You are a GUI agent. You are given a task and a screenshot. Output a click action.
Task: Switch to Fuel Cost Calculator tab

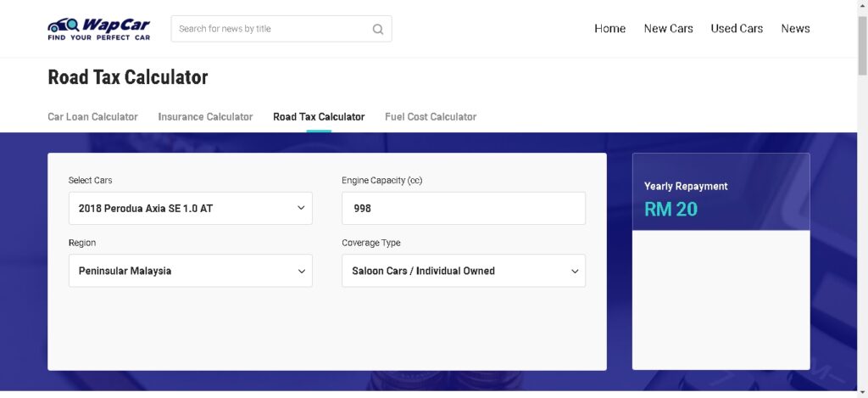point(431,117)
